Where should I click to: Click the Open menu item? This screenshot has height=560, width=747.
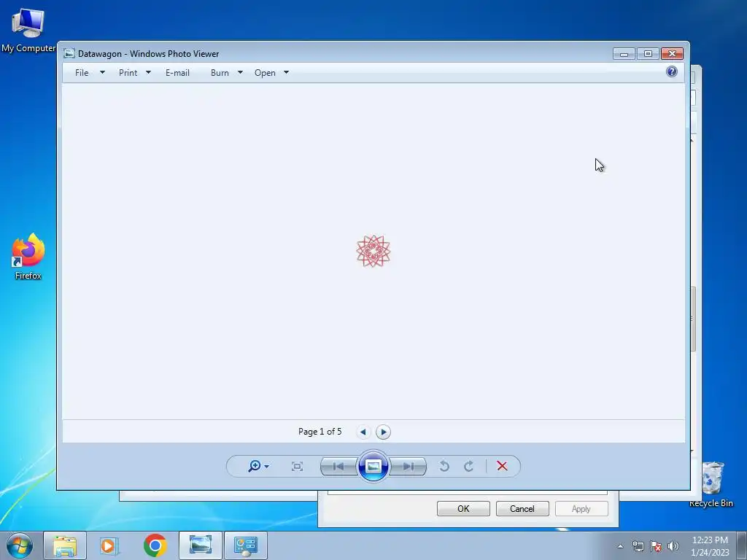tap(265, 73)
